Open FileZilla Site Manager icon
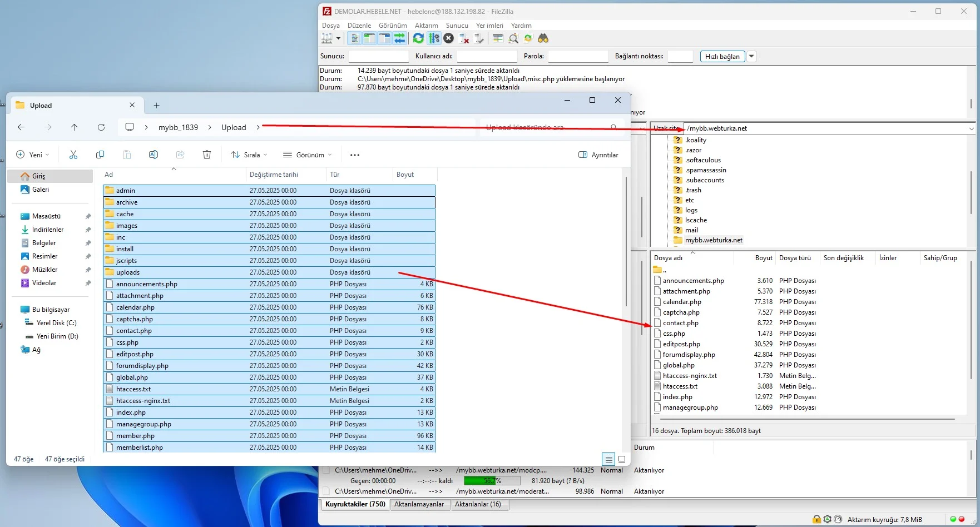This screenshot has height=527, width=980. [327, 38]
